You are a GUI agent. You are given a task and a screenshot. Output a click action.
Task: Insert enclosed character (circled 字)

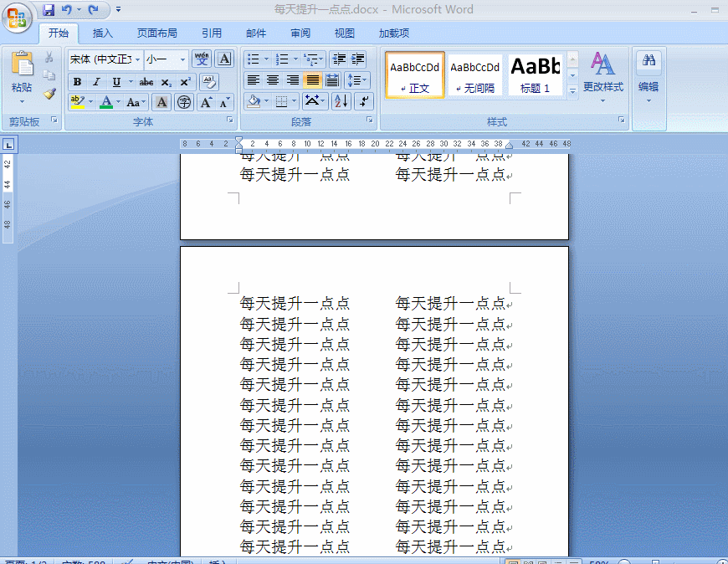(x=184, y=102)
